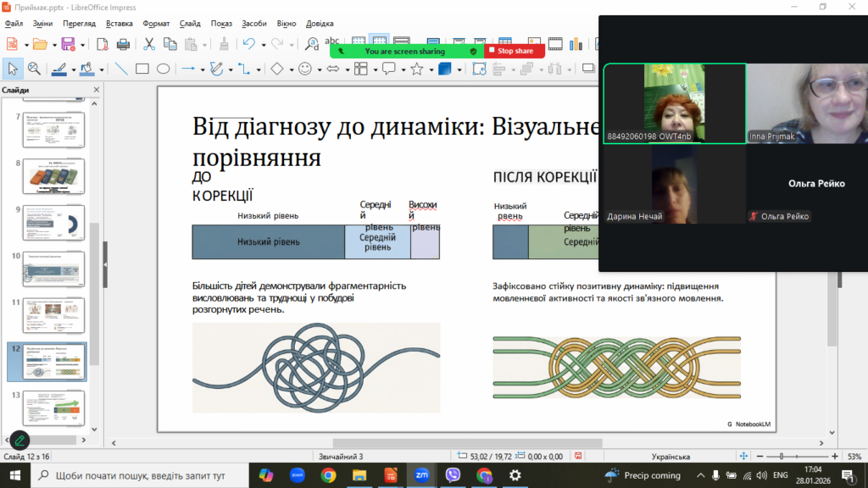Click the green annotation pencil button
The width and height of the screenshot is (868, 488).
click(19, 440)
